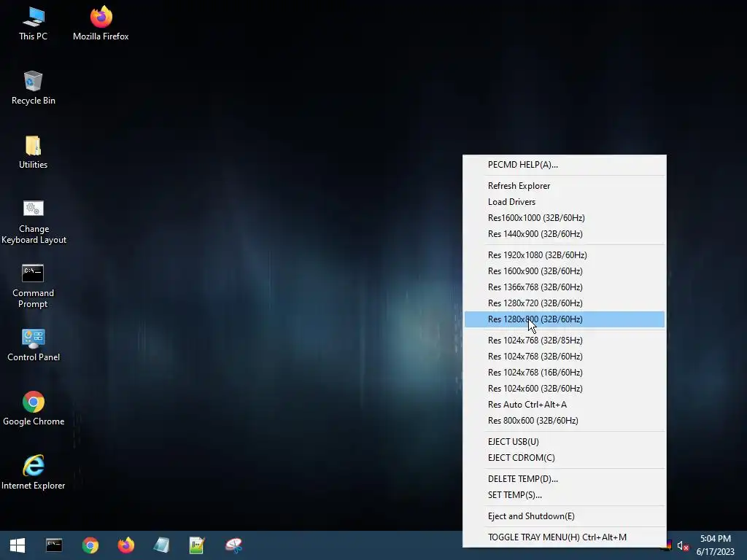
Task: Launch Chrome from taskbar
Action: pos(90,545)
